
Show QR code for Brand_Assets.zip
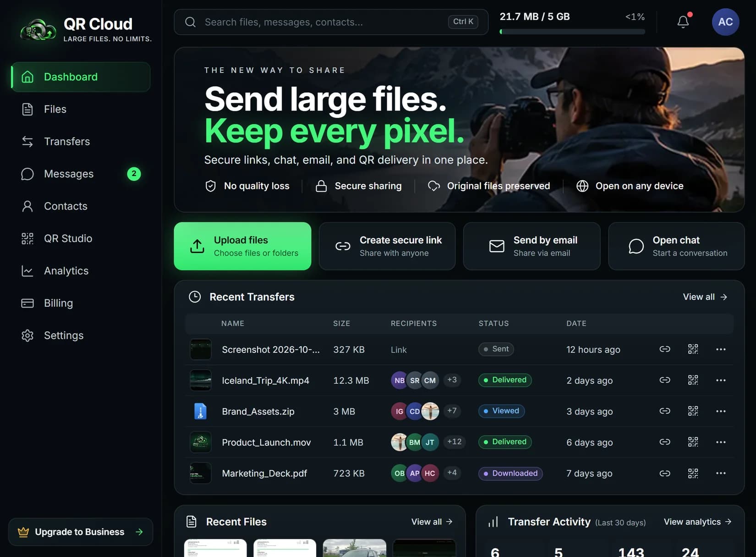(693, 411)
